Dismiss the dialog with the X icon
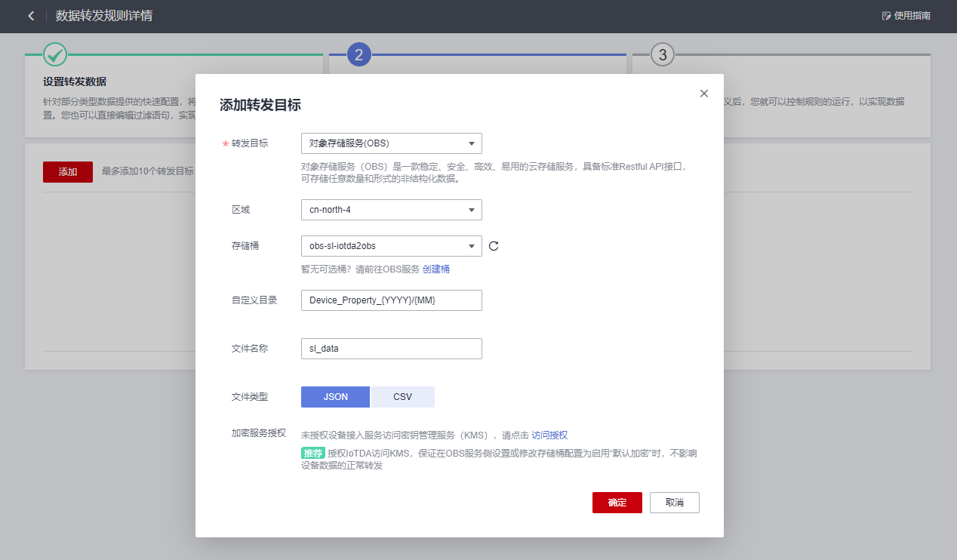 (x=704, y=93)
